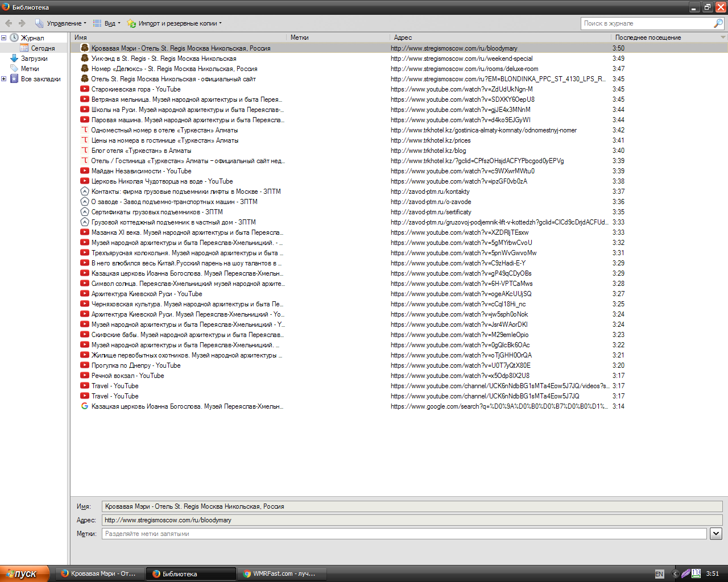The width and height of the screenshot is (728, 582).
Task: Switch to WMRFast.com Chrome taskbar window
Action: point(283,573)
